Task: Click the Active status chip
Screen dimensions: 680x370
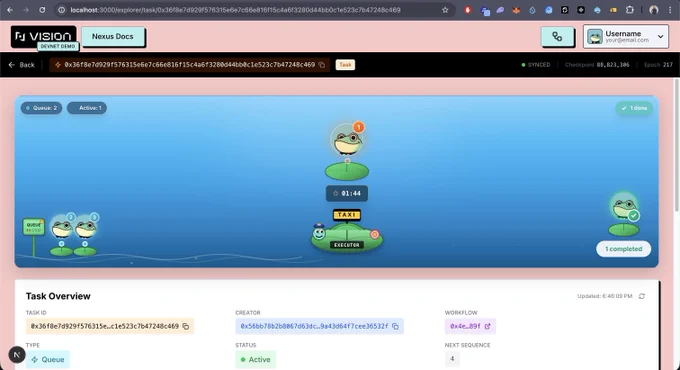Action: click(x=255, y=360)
